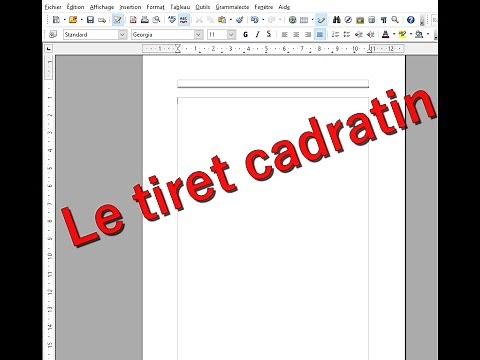This screenshot has width=480, height=360.
Task: Toggle edit file mode
Action: (x=117, y=20)
